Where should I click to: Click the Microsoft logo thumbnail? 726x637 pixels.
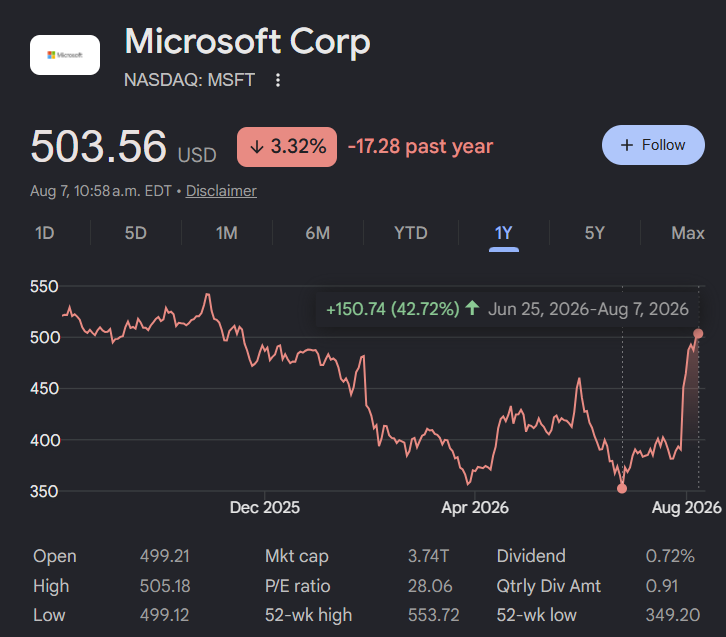pos(65,55)
